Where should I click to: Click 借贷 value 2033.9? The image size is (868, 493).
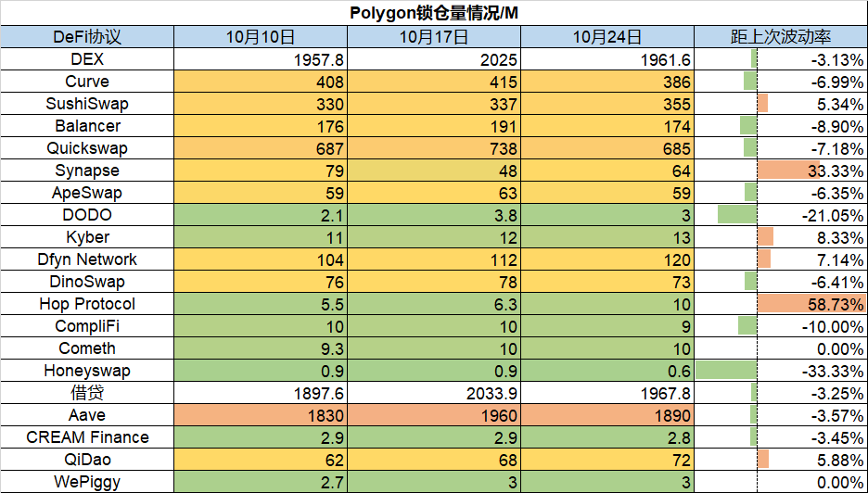pyautogui.click(x=433, y=393)
